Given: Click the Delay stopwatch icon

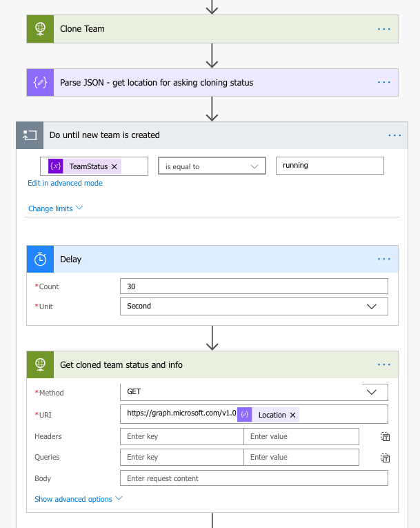Looking at the screenshot, I should (x=40, y=260).
